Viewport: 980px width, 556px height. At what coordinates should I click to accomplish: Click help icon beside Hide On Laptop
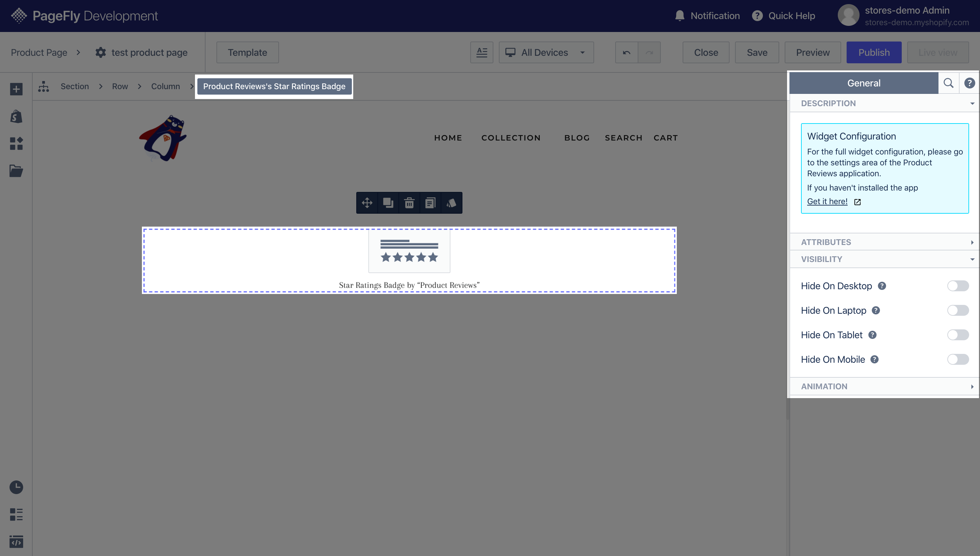tap(876, 310)
